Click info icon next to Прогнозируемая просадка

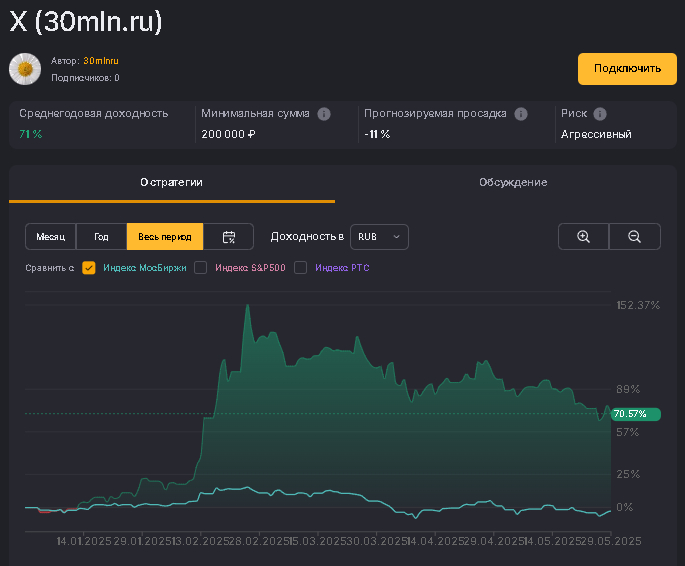521,114
